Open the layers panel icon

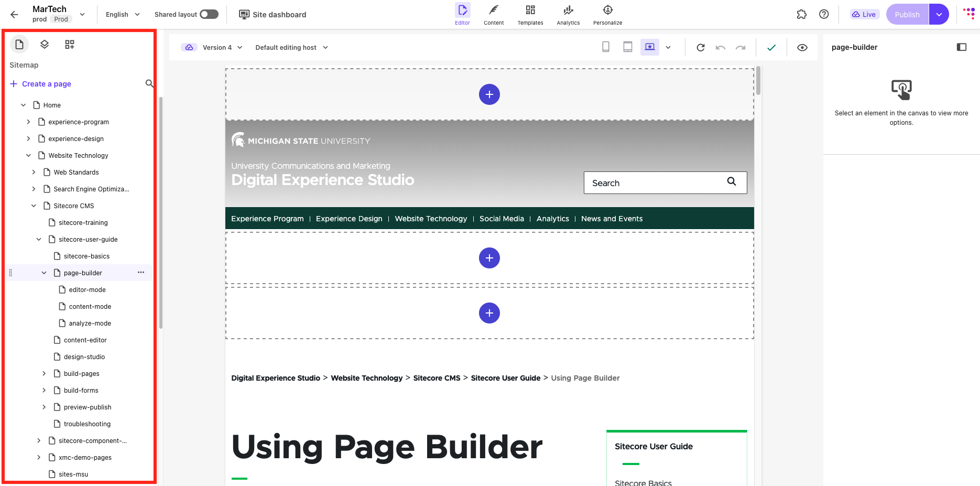pos(45,45)
